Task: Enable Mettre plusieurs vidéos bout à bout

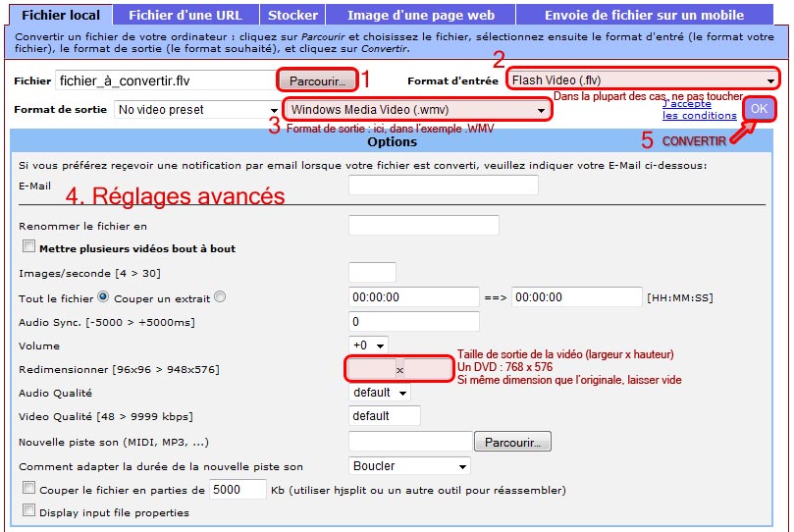Action: tap(28, 246)
